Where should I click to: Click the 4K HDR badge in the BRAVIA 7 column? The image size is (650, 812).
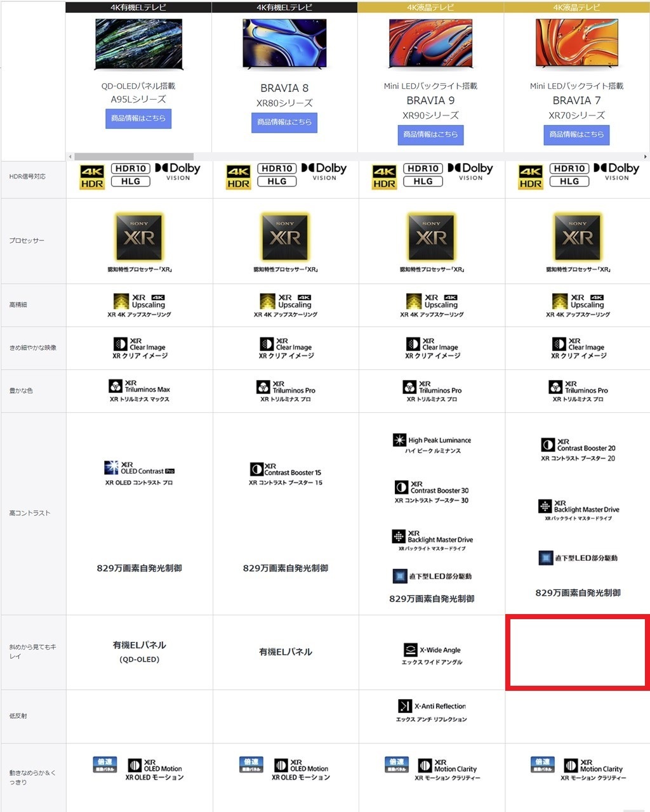point(531,178)
